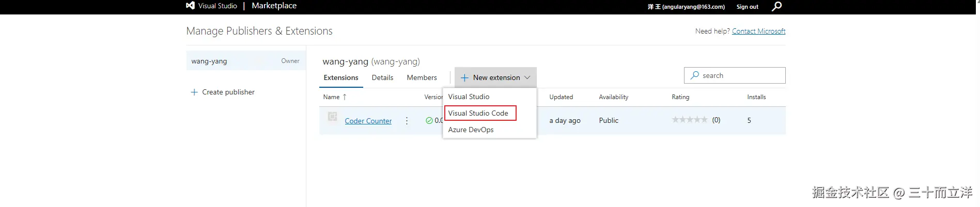Open the Coder Counter extension link
Image resolution: width=980 pixels, height=207 pixels.
click(x=368, y=121)
